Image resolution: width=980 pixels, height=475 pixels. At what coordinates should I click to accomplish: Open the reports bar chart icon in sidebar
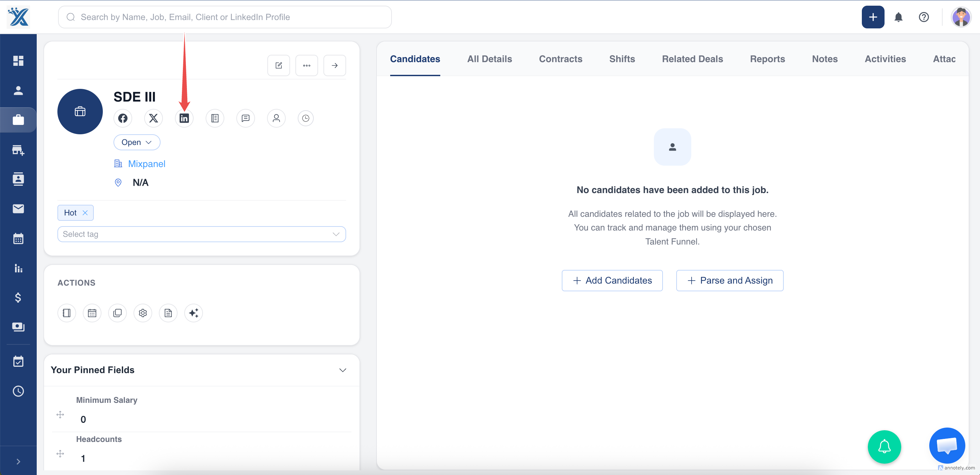18,268
